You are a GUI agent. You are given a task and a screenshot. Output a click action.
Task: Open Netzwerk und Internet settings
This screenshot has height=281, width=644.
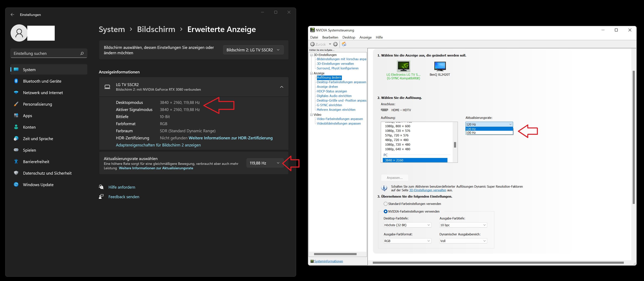(49, 93)
